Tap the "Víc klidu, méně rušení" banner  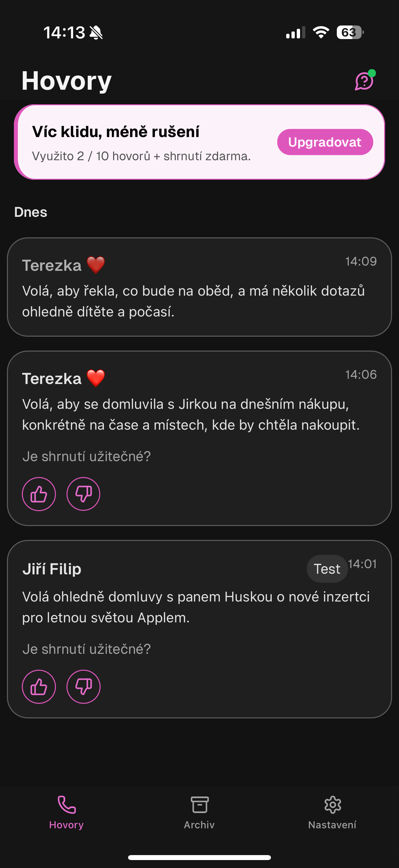141,142
